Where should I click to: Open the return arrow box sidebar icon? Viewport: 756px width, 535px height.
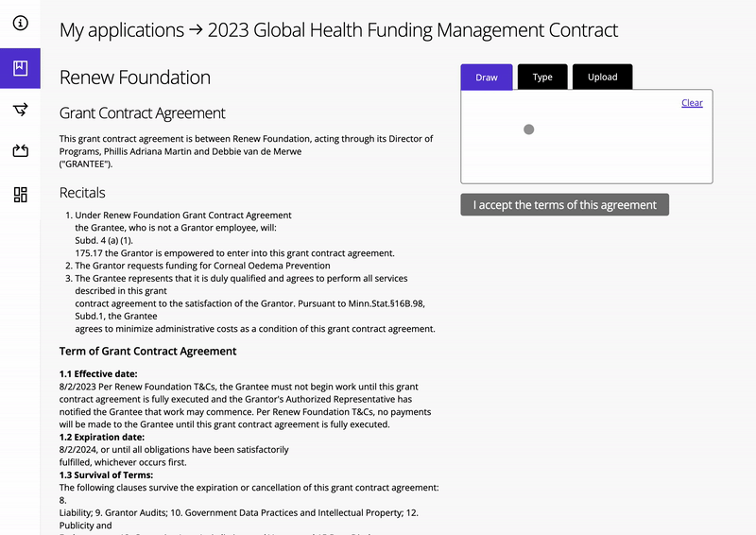tap(20, 151)
